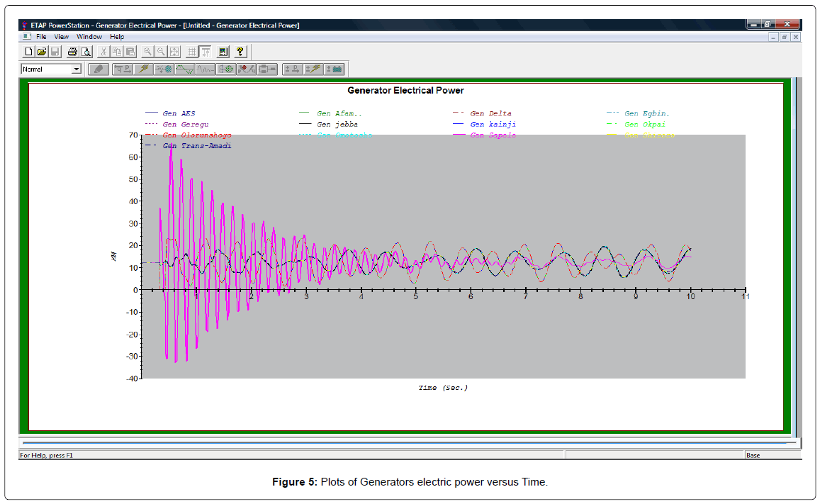Open the Normal configuration dropdown

click(x=77, y=69)
